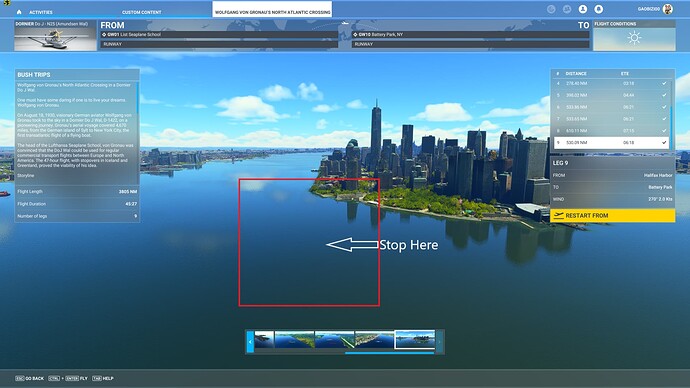The width and height of the screenshot is (690, 388).
Task: Click the Leg 9 heading
Action: point(560,163)
